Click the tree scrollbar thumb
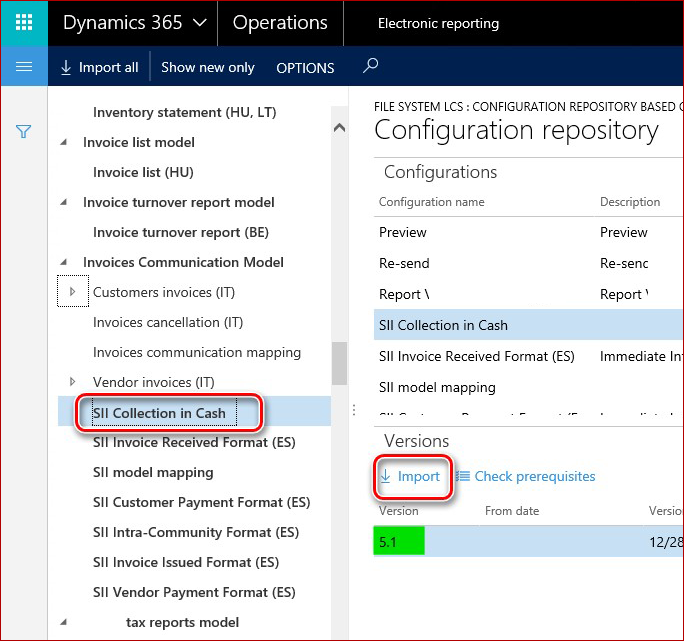The height and width of the screenshot is (641, 684). [339, 363]
